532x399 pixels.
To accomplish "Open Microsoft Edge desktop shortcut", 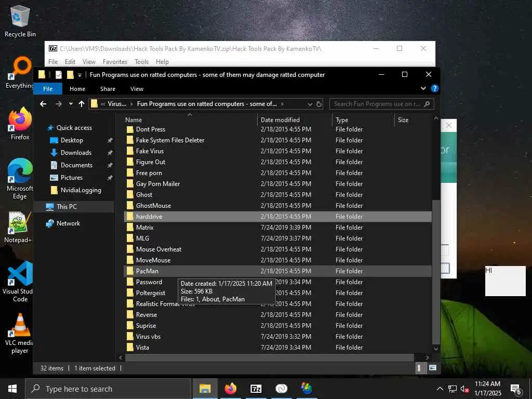I will click(x=20, y=179).
